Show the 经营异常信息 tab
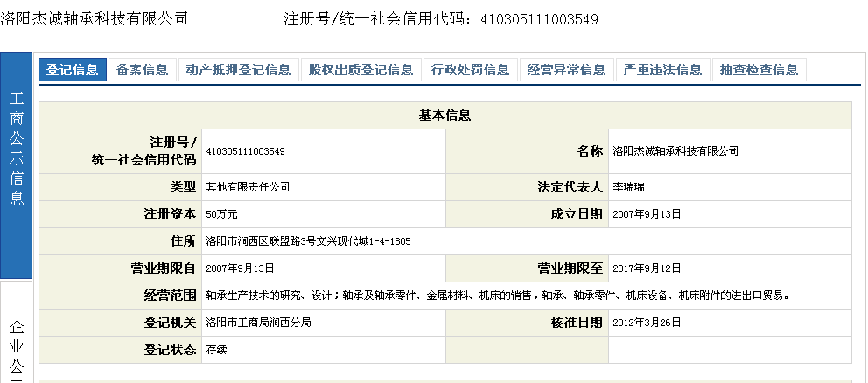The height and width of the screenshot is (383, 868). pyautogui.click(x=567, y=70)
